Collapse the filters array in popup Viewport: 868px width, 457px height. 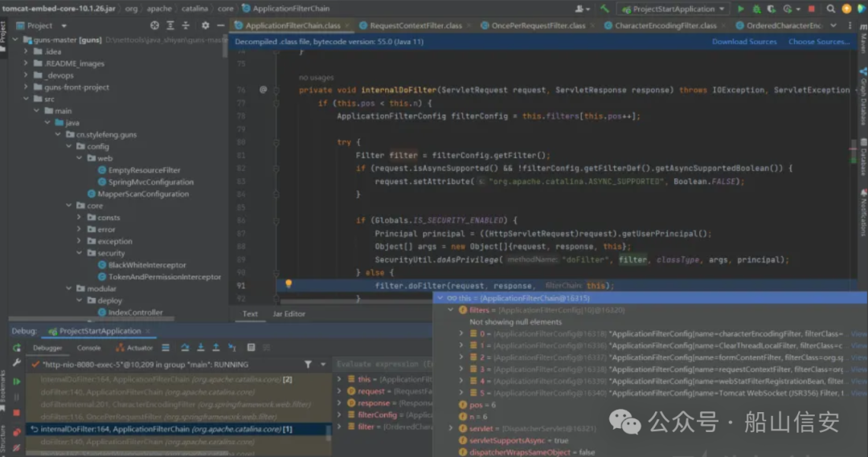[451, 310]
